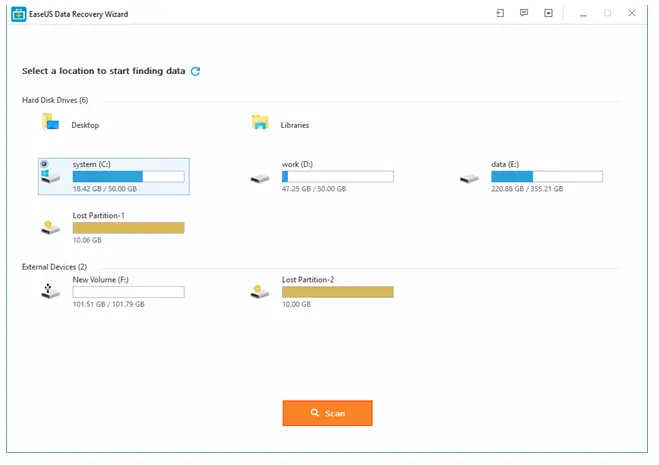Click the "Lost Partition-1" name
This screenshot has width=659, height=465.
coord(98,216)
